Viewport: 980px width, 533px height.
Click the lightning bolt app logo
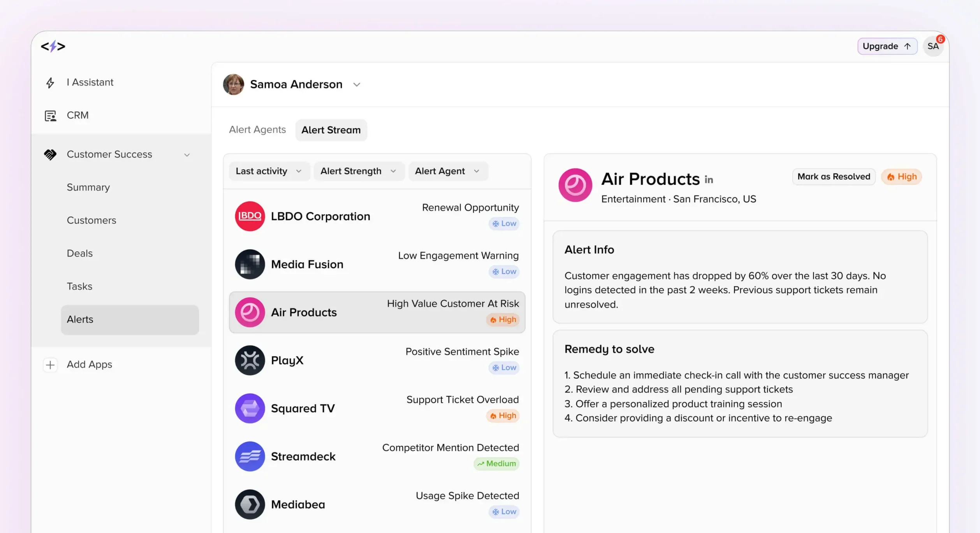(x=53, y=46)
